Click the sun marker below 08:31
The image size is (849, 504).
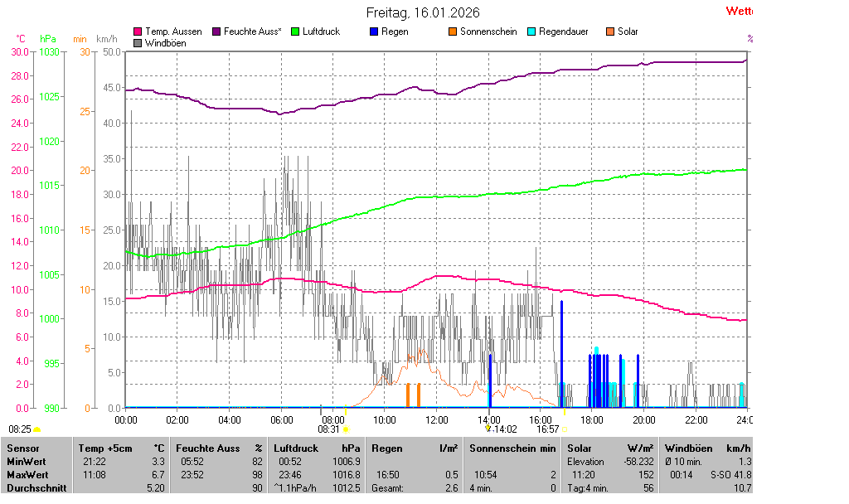345,429
